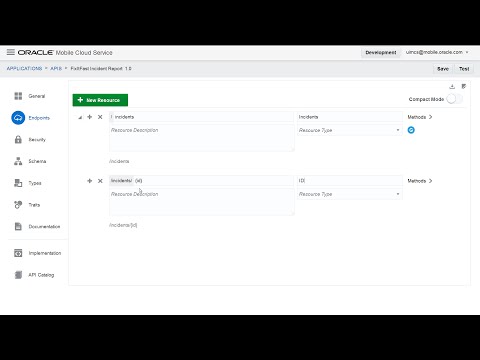
Task: Open the Schema hierarchy icon
Action: point(18,161)
